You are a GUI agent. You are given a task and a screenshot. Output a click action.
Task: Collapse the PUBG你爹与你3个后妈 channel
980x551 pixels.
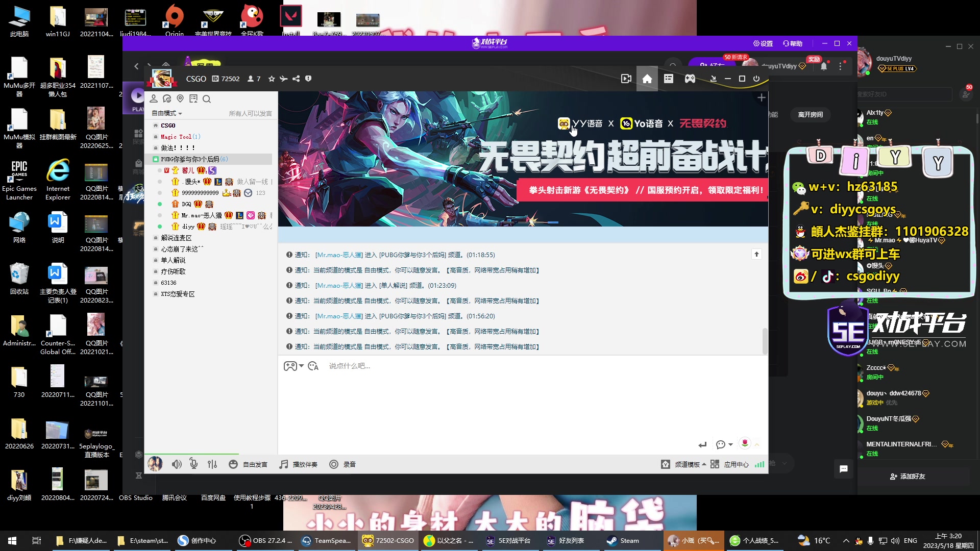(156, 159)
